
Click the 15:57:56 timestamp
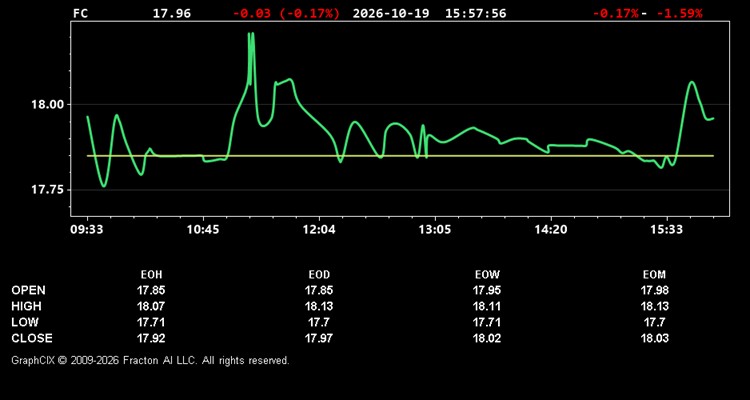coord(475,13)
